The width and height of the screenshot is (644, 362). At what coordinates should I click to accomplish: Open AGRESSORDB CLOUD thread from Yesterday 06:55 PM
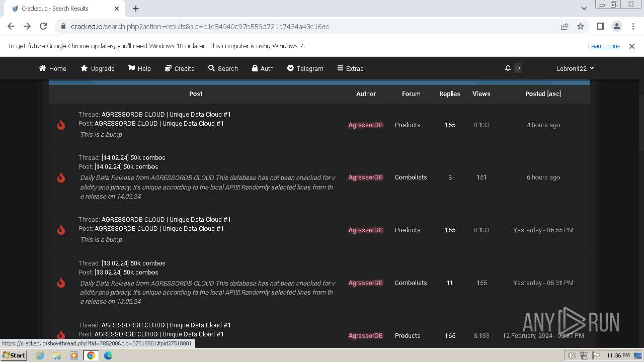pos(166,219)
